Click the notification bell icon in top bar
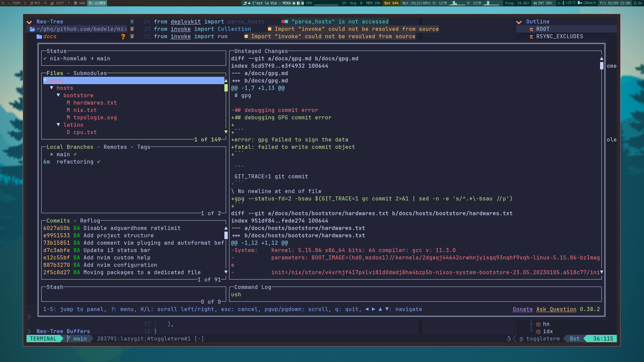Viewport: 644px width, 362px height. point(635,3)
